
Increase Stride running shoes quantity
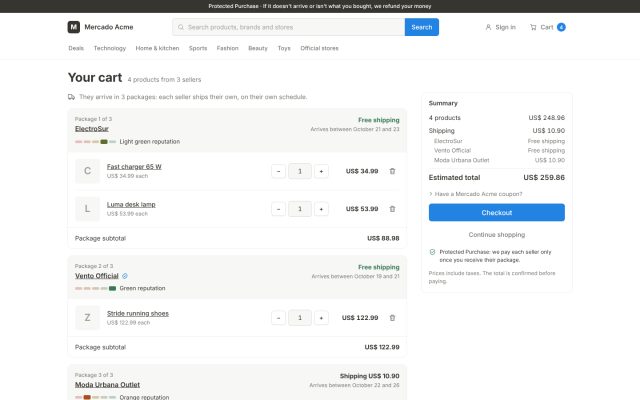pyautogui.click(x=321, y=318)
